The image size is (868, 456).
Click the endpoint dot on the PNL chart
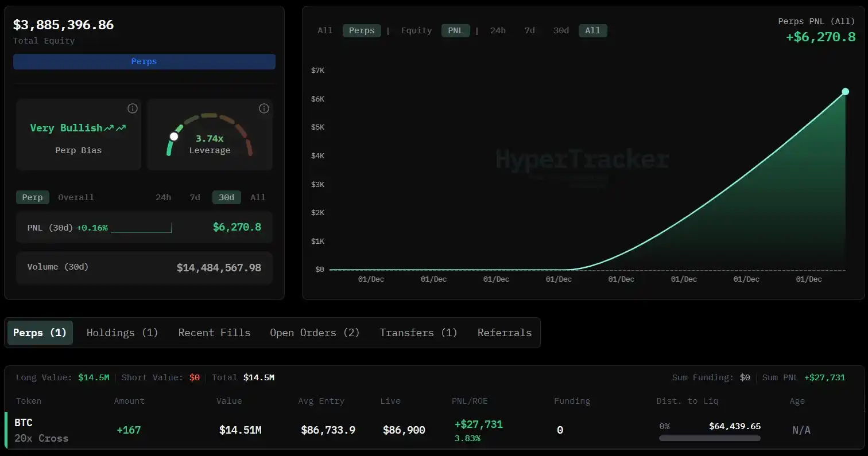click(x=844, y=91)
